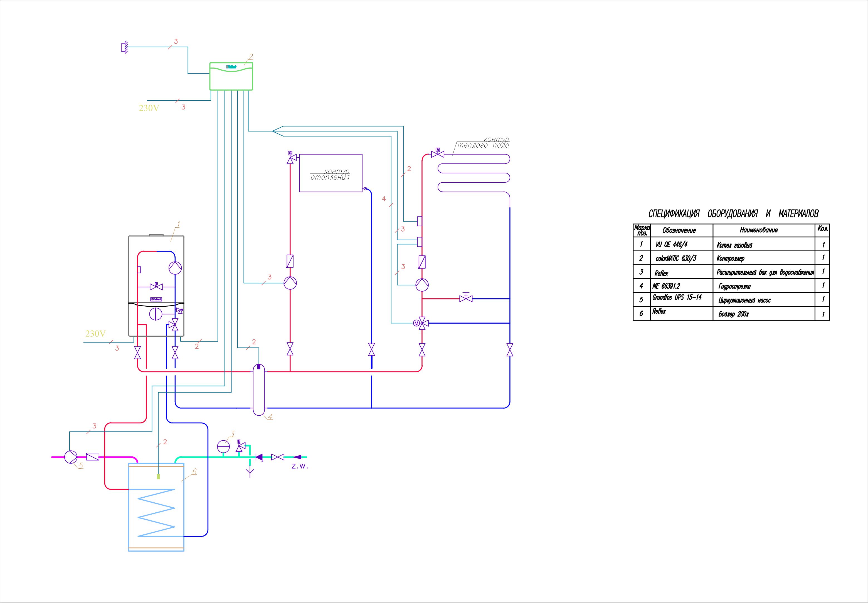
Task: Select the filled check valve on cold water line
Action: tap(259, 457)
